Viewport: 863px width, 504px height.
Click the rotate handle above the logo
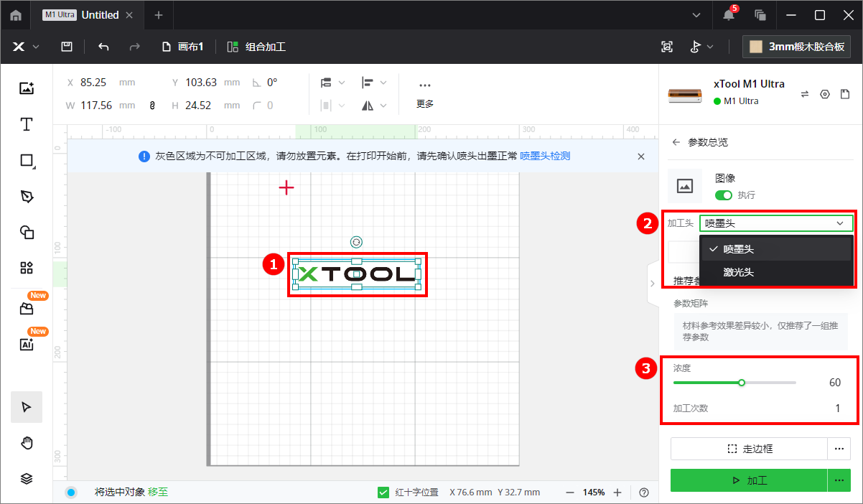point(356,243)
